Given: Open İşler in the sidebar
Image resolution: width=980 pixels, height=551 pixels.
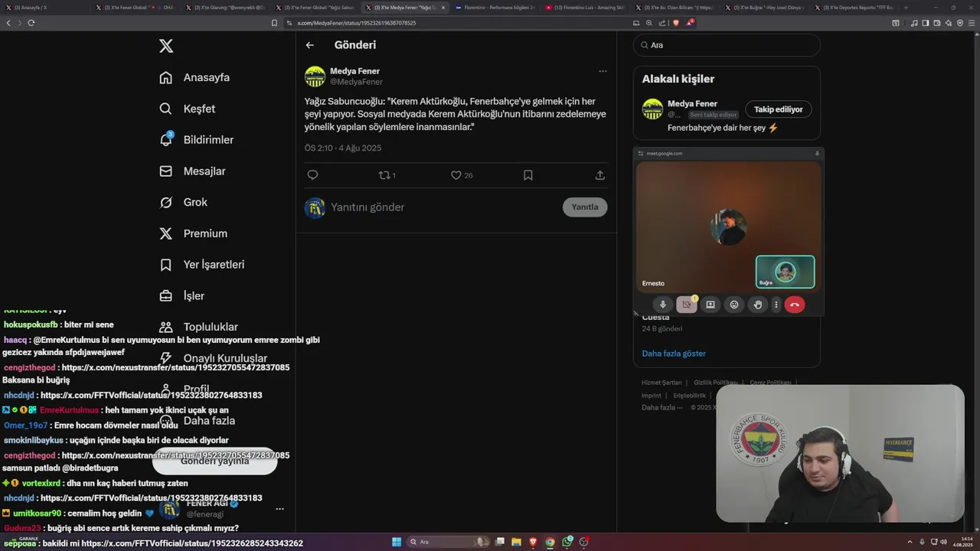Looking at the screenshot, I should coord(181,295).
